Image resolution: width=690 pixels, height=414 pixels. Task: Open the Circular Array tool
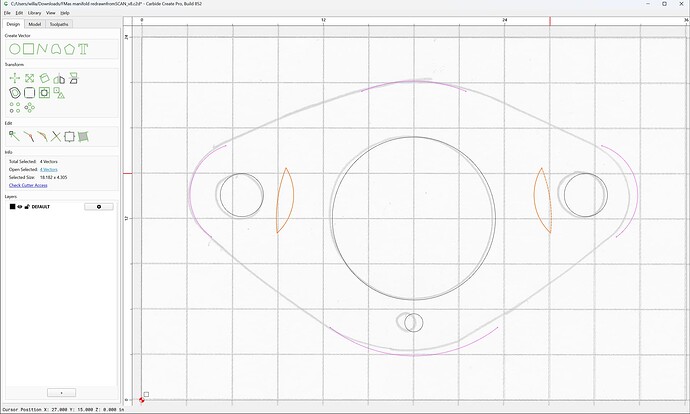[29, 107]
